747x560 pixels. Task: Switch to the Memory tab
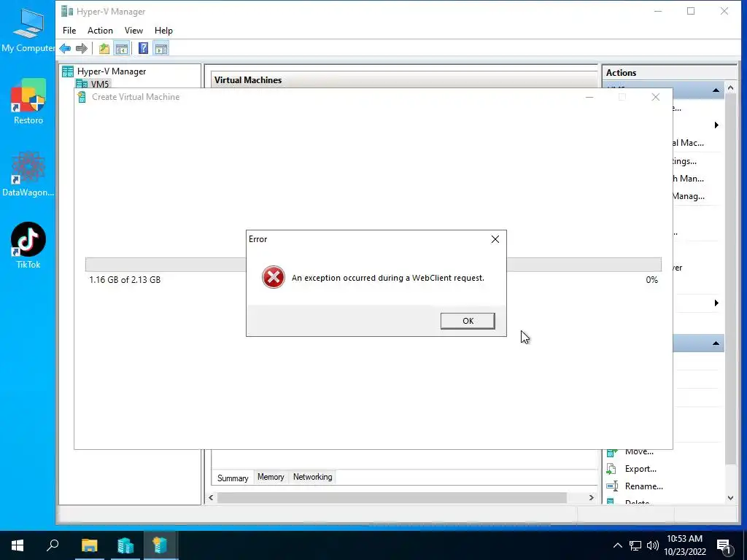tap(271, 477)
